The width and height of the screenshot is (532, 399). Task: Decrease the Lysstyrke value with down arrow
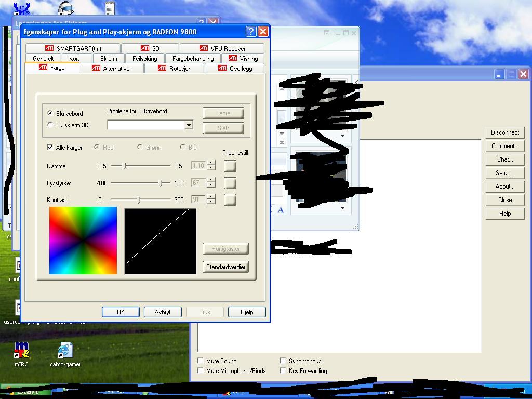[x=211, y=185]
